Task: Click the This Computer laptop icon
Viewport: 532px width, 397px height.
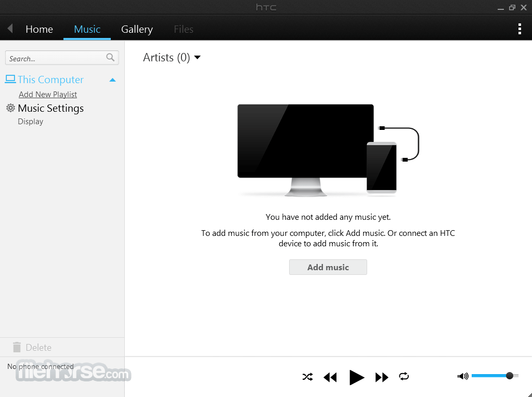Action: point(10,79)
